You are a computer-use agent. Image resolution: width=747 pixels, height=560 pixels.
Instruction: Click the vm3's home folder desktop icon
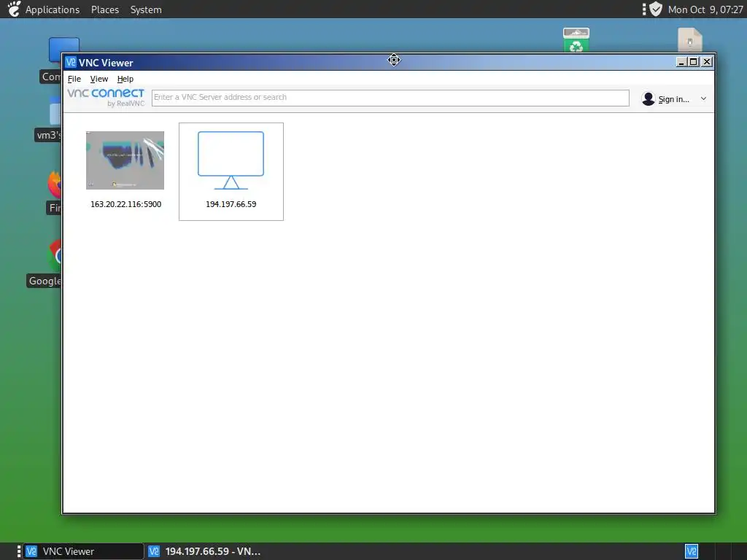point(55,112)
